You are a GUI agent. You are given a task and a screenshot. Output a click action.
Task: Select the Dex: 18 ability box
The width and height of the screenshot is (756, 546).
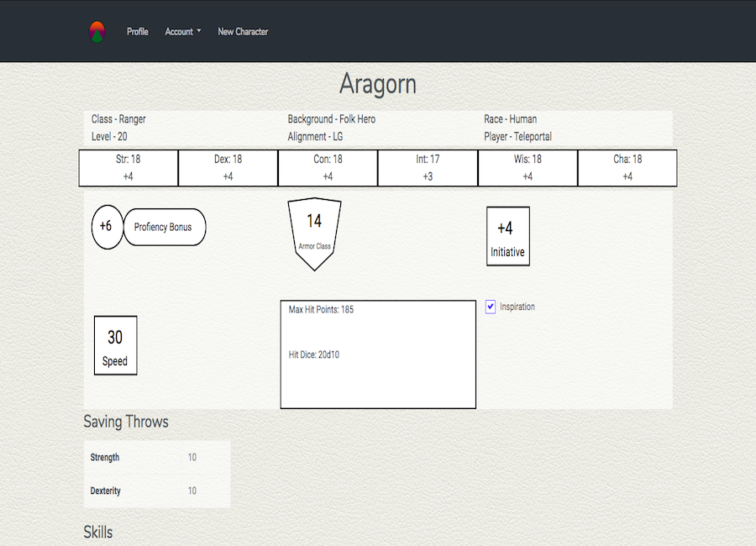228,168
